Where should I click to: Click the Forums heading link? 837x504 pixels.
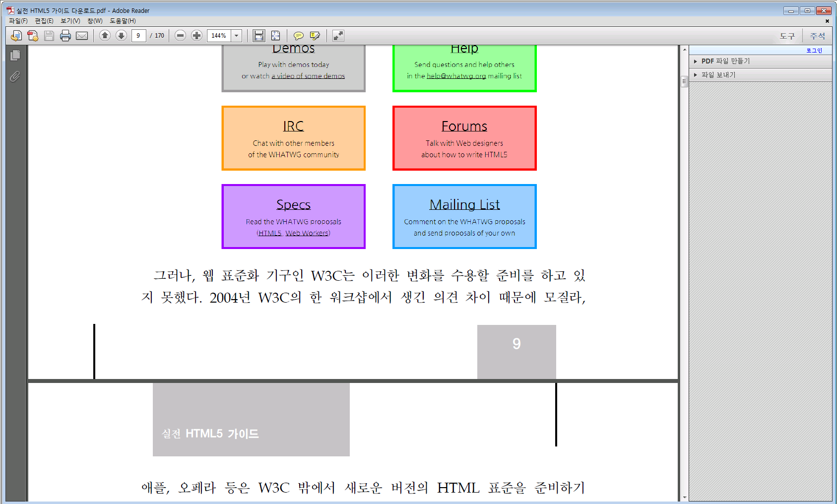point(464,126)
